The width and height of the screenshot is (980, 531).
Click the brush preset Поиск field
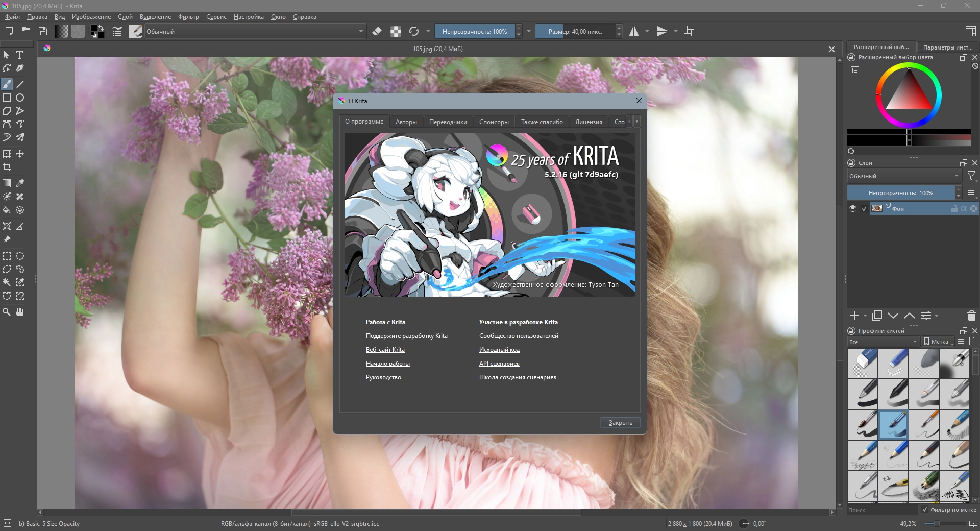[x=882, y=510]
